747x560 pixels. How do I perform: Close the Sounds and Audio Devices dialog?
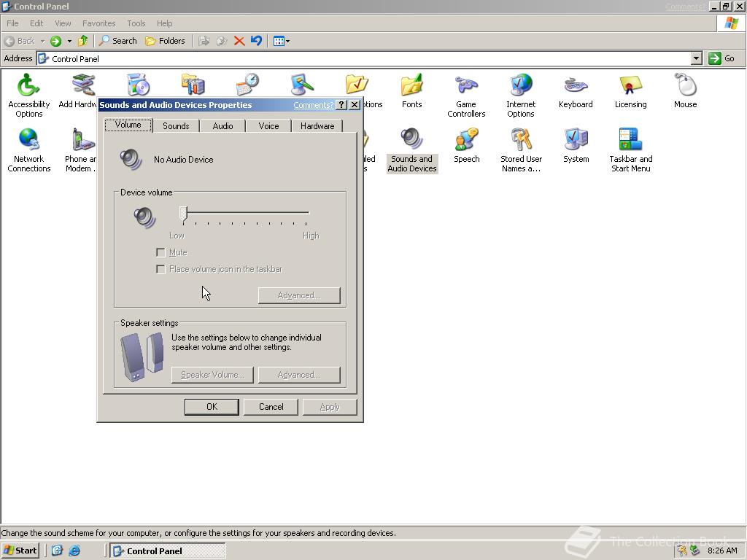pos(355,105)
